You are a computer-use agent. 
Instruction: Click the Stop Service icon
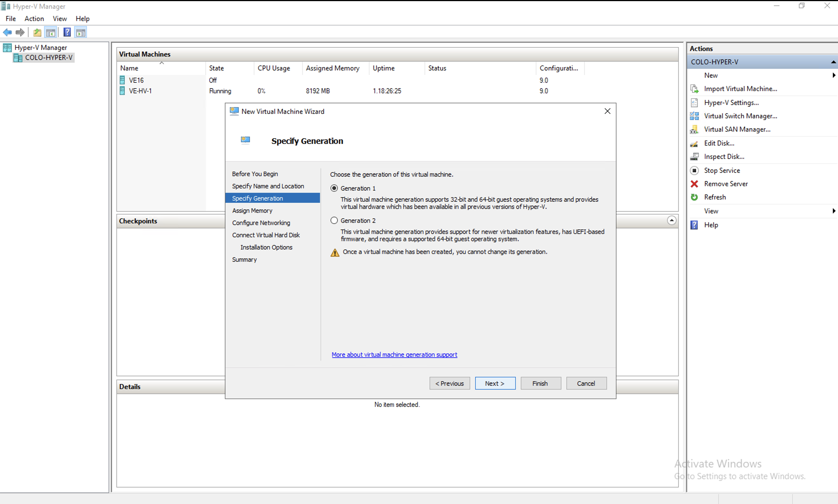694,171
